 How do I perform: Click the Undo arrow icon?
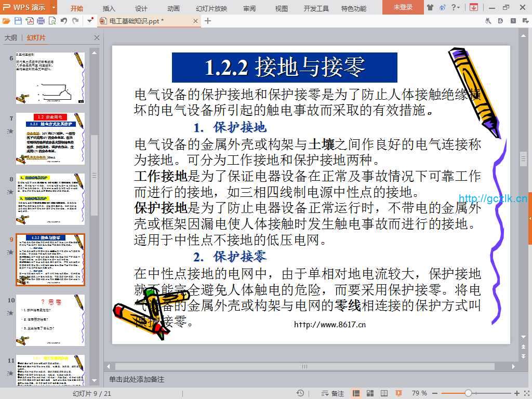(64, 21)
